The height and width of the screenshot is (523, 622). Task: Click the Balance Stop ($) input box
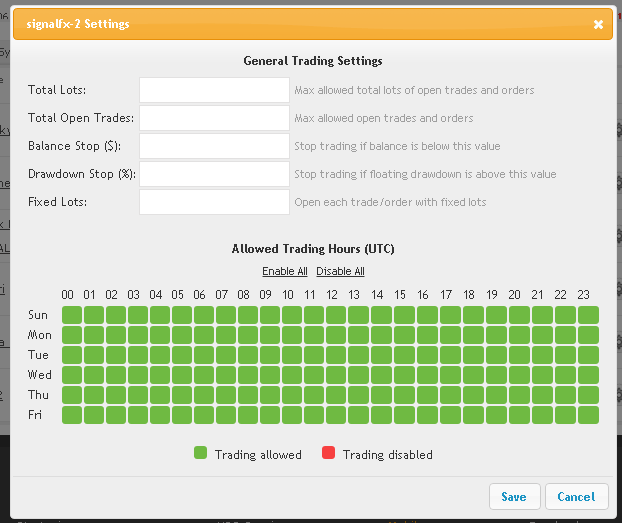pyautogui.click(x=214, y=146)
